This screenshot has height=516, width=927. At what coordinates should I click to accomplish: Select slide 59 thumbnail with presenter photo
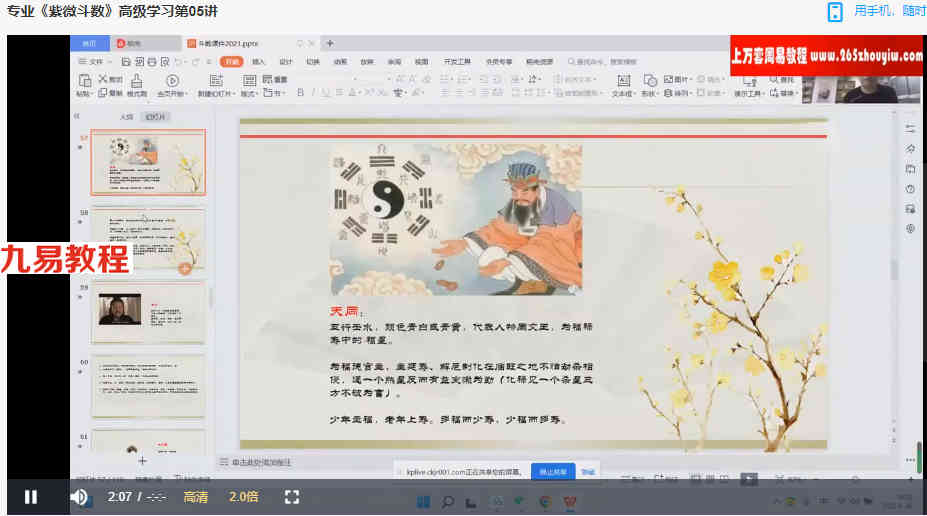pos(148,311)
